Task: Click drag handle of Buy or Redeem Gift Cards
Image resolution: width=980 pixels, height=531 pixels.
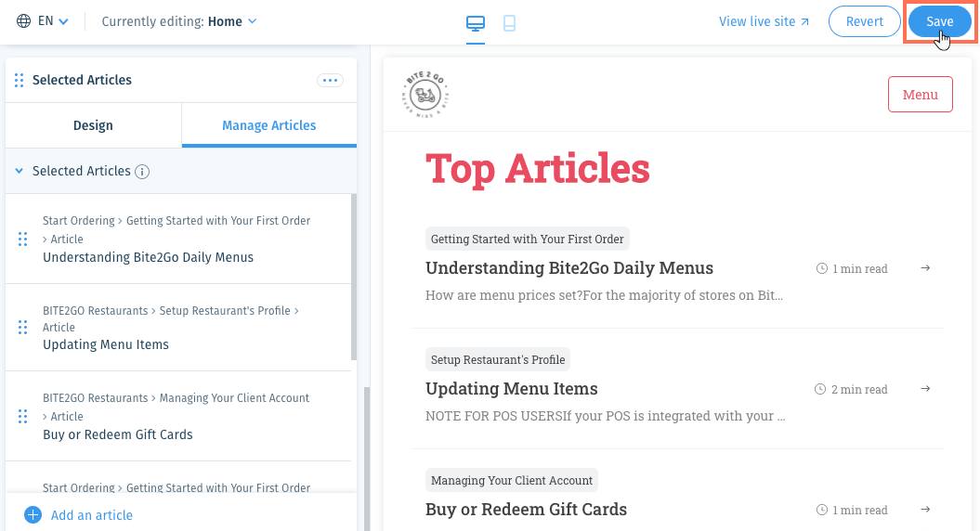Action: coord(23,416)
